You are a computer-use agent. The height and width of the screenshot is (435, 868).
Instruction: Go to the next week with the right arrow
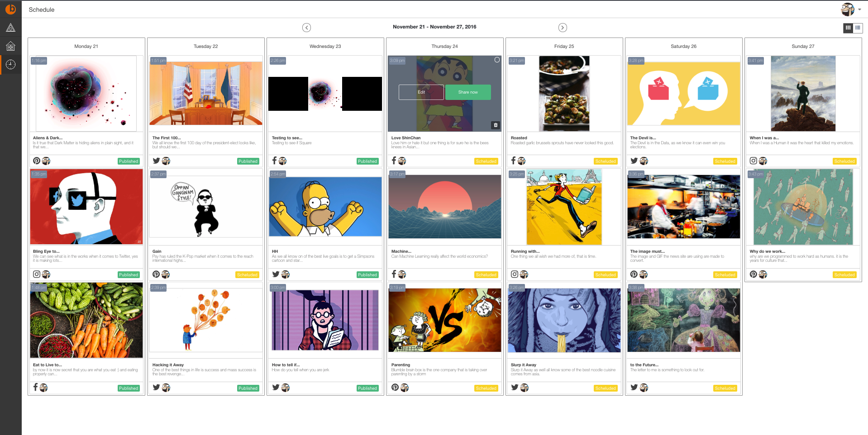tap(563, 28)
